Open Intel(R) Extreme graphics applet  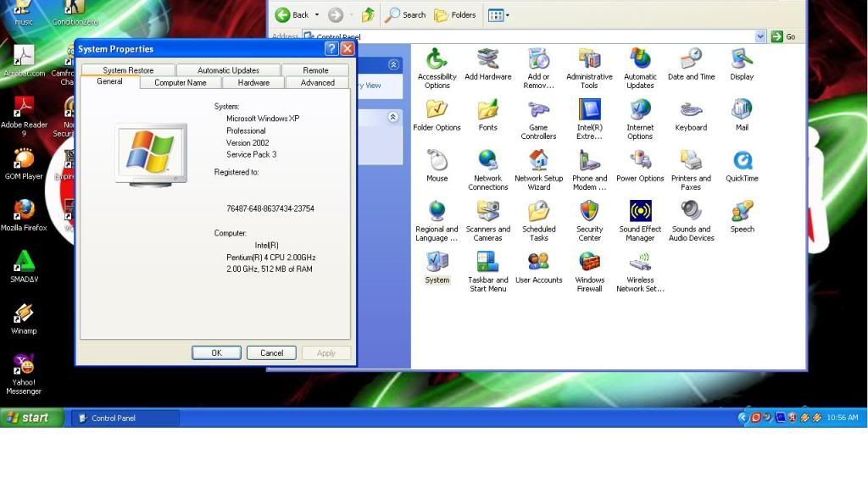[589, 119]
